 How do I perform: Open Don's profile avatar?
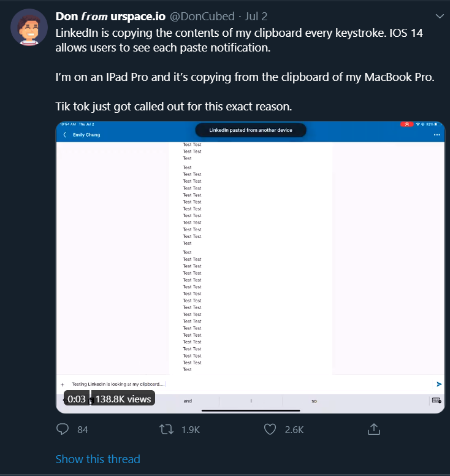click(28, 27)
